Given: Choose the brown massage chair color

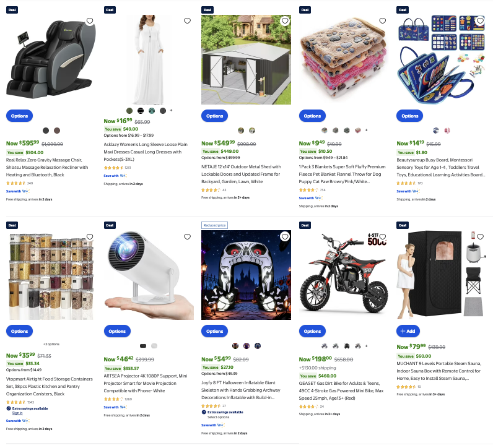Looking at the screenshot, I should click(x=57, y=131).
